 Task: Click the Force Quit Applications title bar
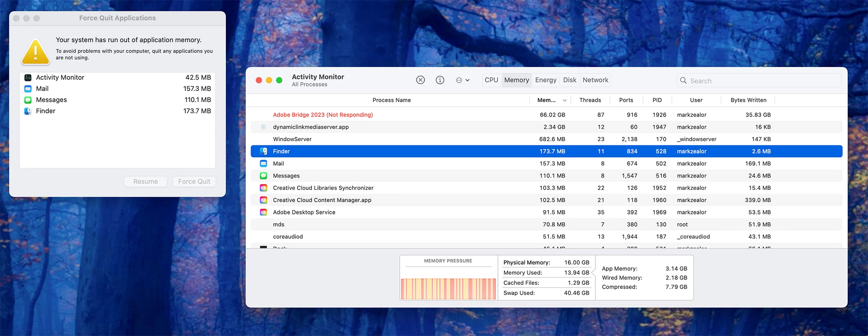[117, 18]
